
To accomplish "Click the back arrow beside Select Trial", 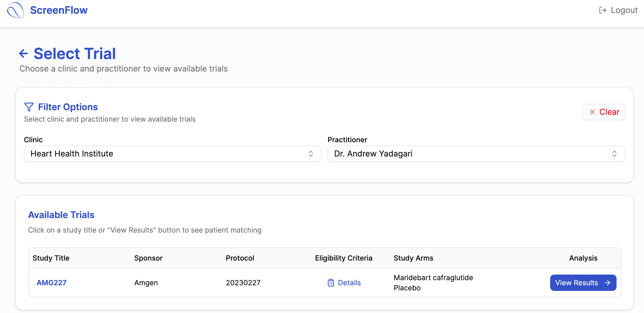I will [x=23, y=54].
